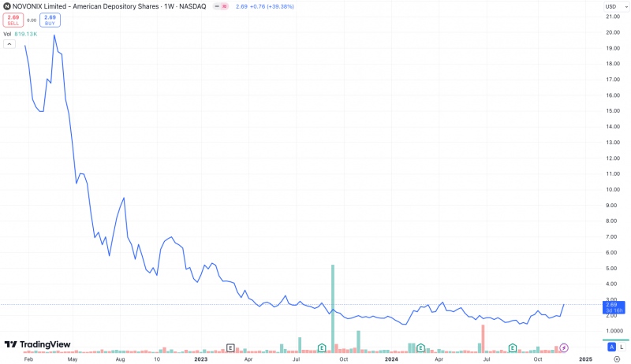Click the 16.00 price scale label
Screen dimensions: 631x364
tap(613, 95)
